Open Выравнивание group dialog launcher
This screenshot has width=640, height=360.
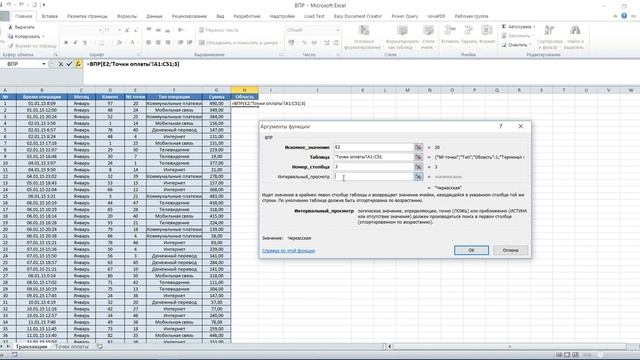281,55
